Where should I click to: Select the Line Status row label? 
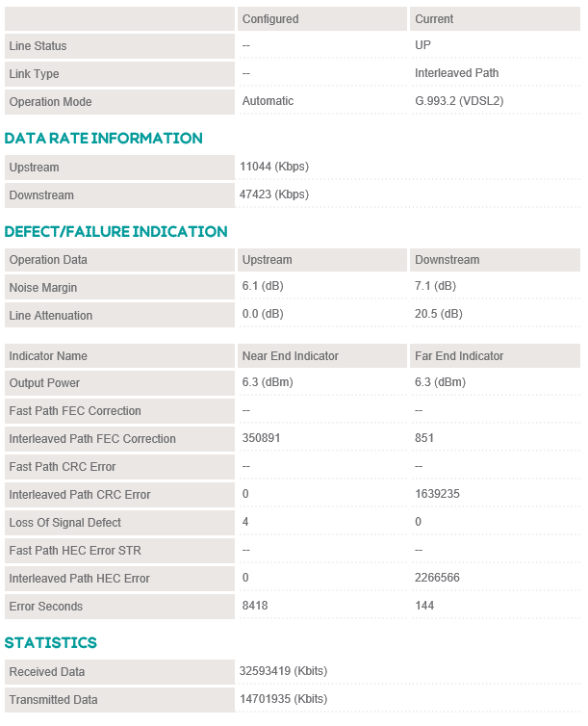point(38,46)
